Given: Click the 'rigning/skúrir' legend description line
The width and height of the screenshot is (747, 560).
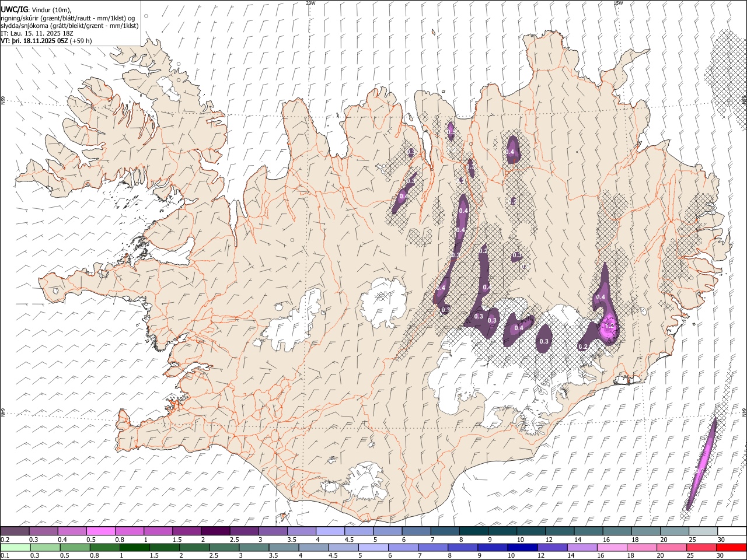Looking at the screenshot, I should pos(68,18).
